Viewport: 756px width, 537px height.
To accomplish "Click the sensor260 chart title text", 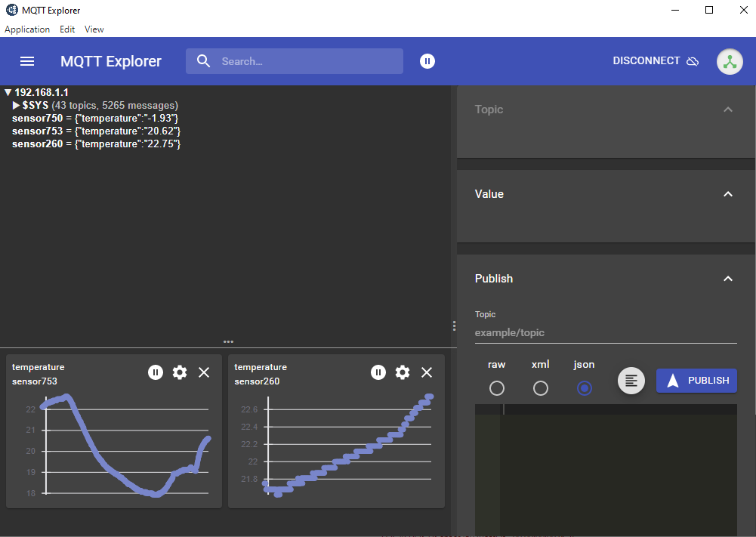I will point(261,374).
